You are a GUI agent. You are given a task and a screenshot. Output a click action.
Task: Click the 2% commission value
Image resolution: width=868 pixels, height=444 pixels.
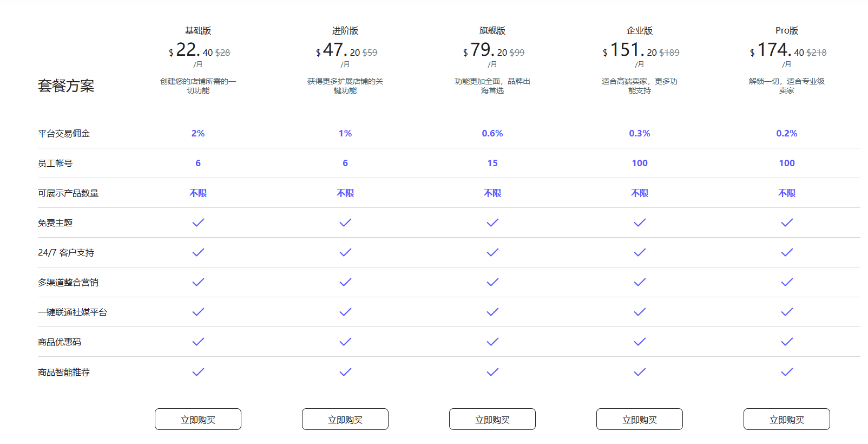[198, 133]
